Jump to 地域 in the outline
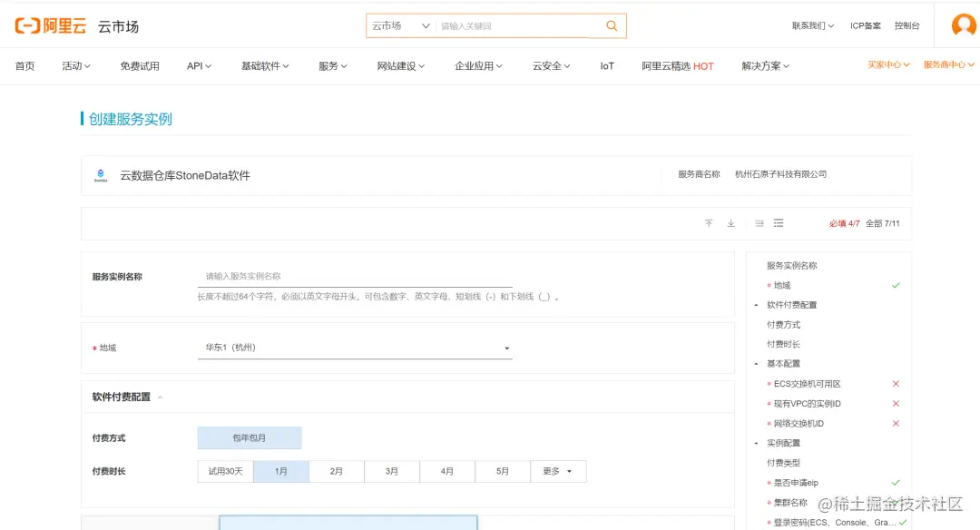The height and width of the screenshot is (530, 980). click(x=782, y=285)
